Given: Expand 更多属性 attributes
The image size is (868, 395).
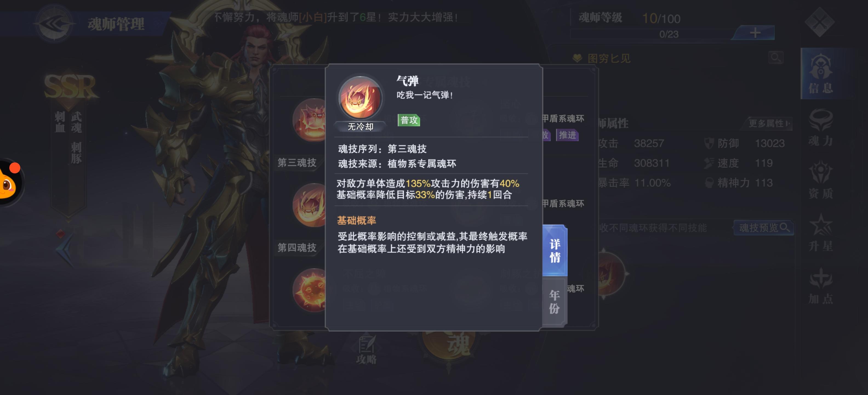Looking at the screenshot, I should coord(768,123).
